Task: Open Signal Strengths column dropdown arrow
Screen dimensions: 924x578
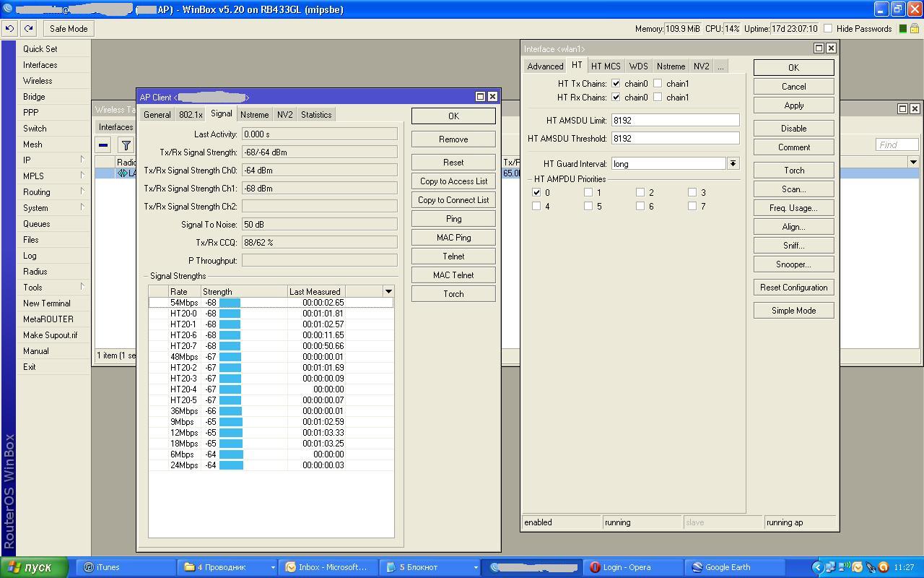Action: pos(388,292)
